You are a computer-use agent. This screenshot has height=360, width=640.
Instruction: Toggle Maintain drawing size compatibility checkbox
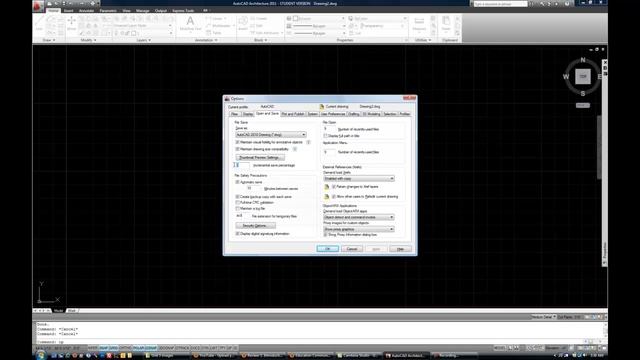tap(238, 149)
